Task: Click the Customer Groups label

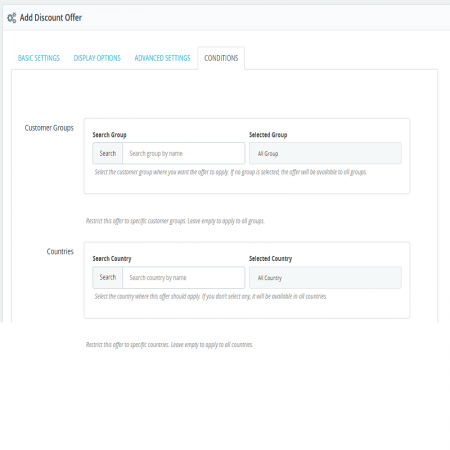Action: coord(49,128)
